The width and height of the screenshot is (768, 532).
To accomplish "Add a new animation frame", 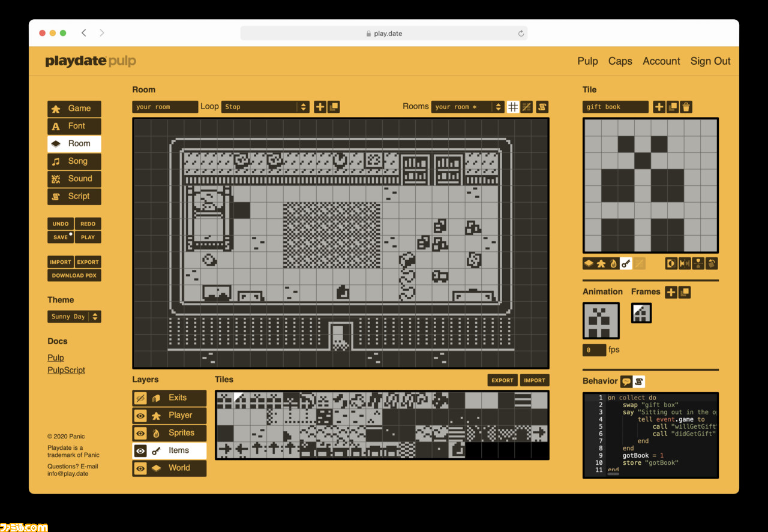I will 671,292.
